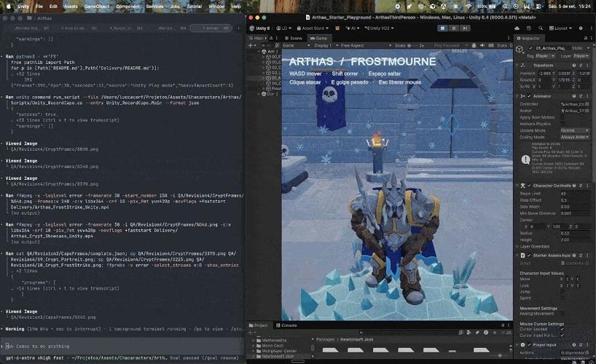Toggle the Animator component enabled checkbox
The image size is (596, 364).
pos(529,96)
